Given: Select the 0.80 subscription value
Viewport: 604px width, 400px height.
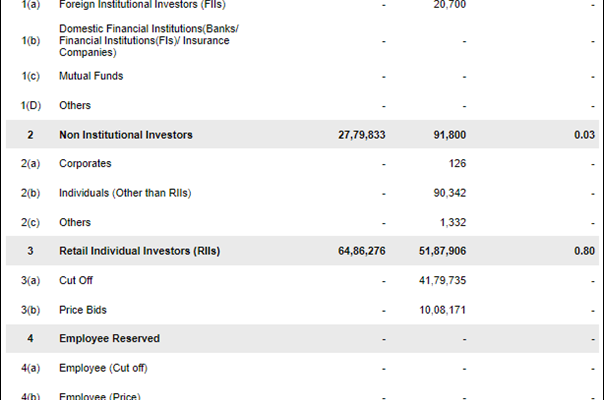Looking at the screenshot, I should point(584,251).
